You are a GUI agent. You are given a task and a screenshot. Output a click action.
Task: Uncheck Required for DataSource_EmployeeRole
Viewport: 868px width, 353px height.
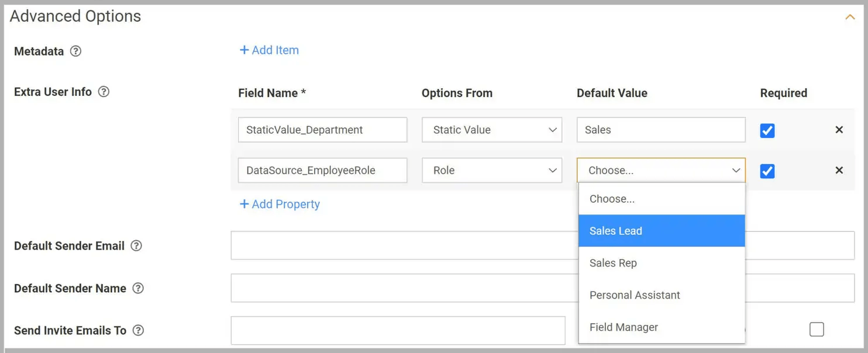click(767, 171)
